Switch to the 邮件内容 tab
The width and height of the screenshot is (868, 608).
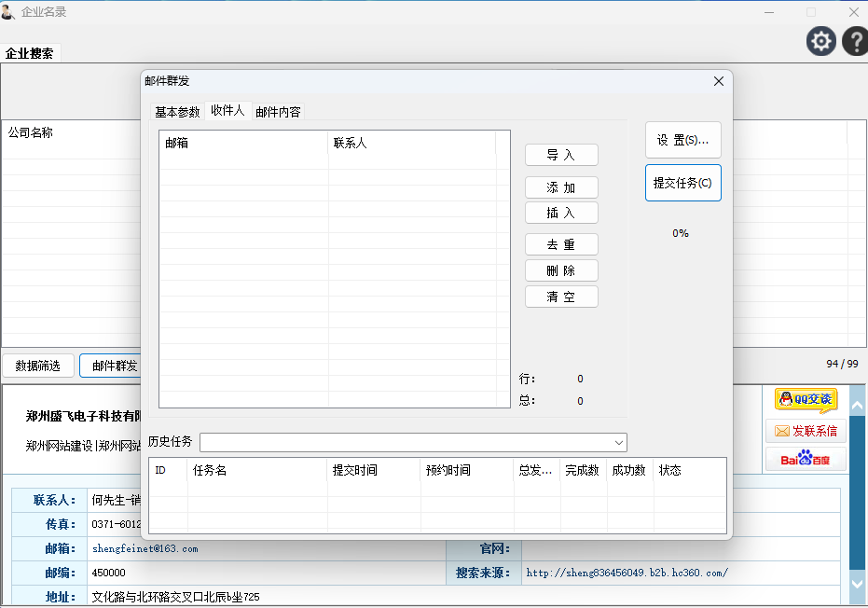tap(278, 112)
